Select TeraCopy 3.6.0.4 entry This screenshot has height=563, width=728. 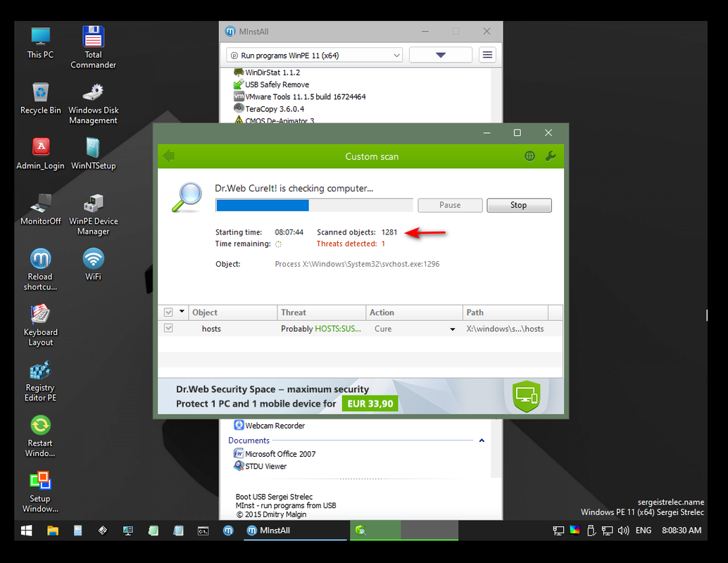point(275,108)
